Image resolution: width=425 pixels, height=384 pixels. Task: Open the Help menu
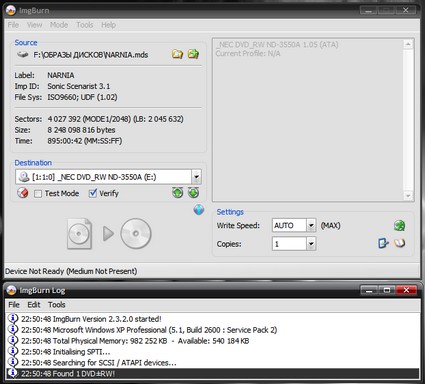(109, 25)
